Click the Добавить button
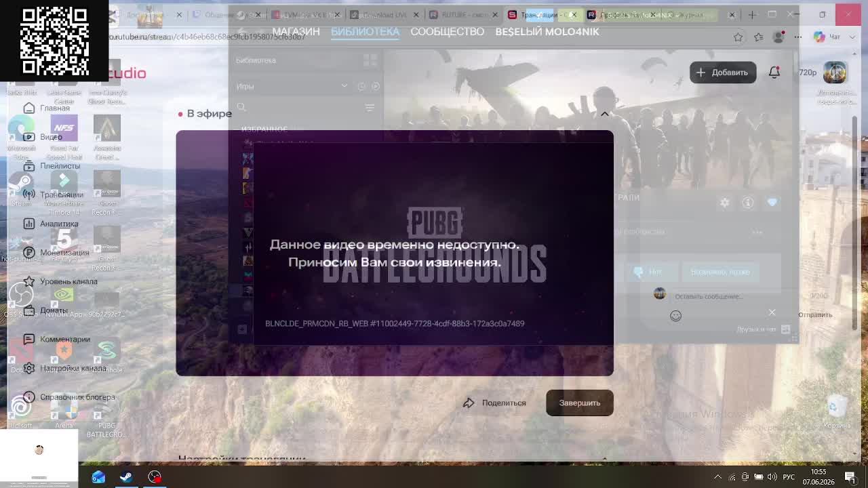This screenshot has height=488, width=868. point(723,73)
